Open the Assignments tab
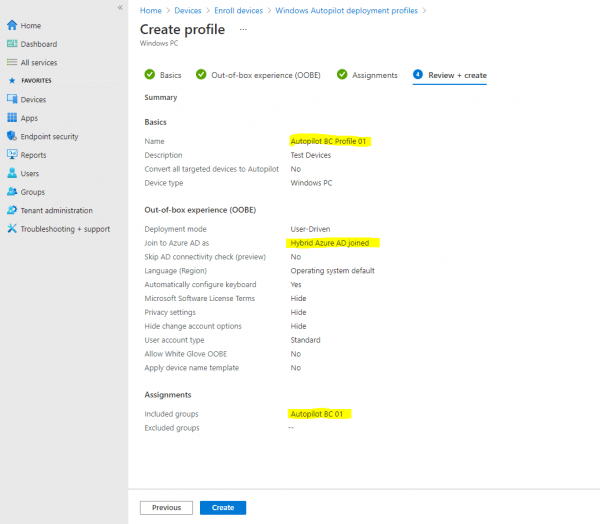600x524 pixels. coord(367,75)
